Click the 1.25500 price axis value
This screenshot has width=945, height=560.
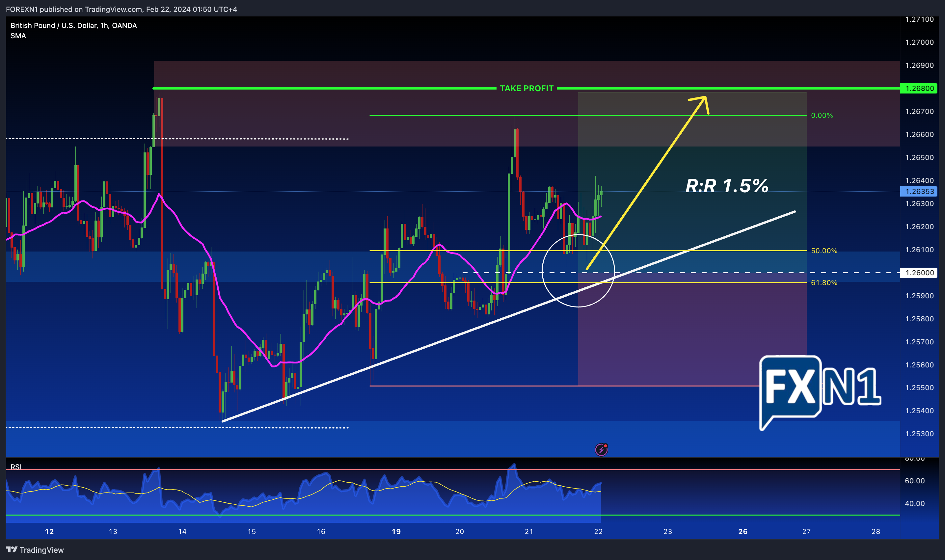click(x=919, y=387)
